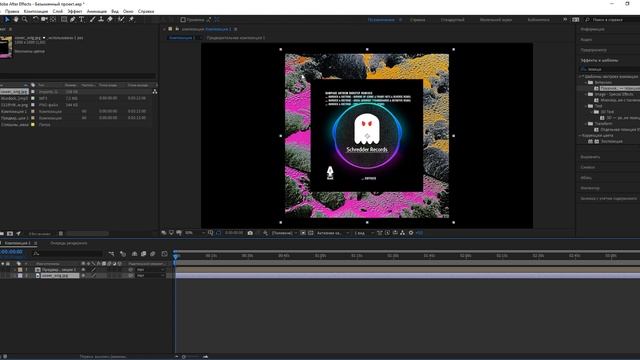
Task: Open the Композиция menu
Action: tap(36, 11)
